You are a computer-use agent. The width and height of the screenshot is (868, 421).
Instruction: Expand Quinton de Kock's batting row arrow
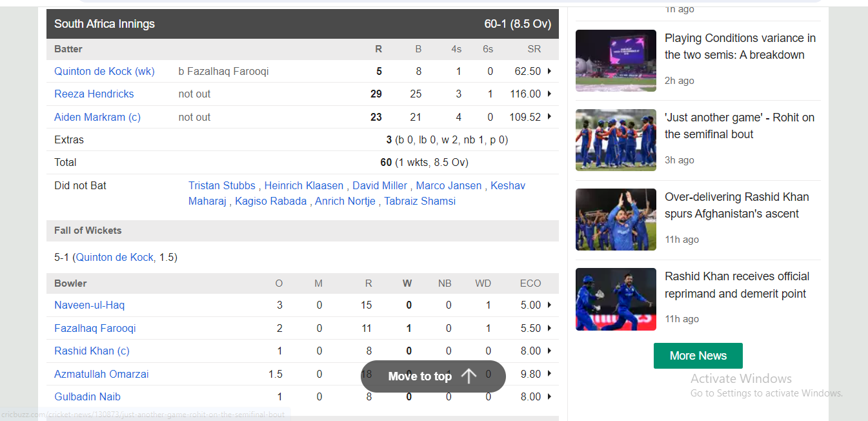pyautogui.click(x=549, y=71)
